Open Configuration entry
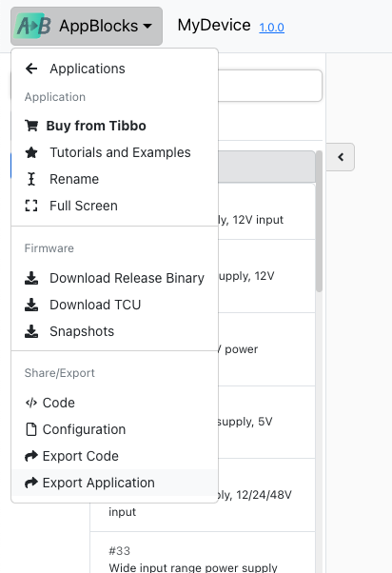This screenshot has height=573, width=392. 114,429
